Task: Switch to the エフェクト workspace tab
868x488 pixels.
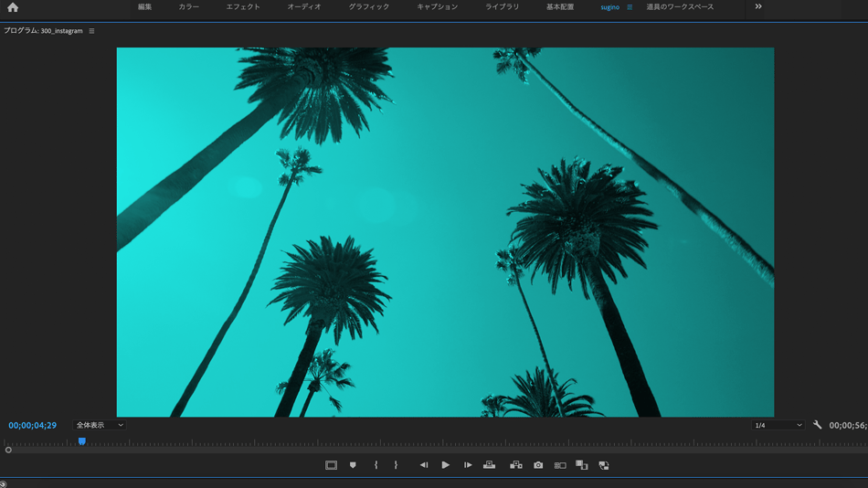Action: [243, 7]
